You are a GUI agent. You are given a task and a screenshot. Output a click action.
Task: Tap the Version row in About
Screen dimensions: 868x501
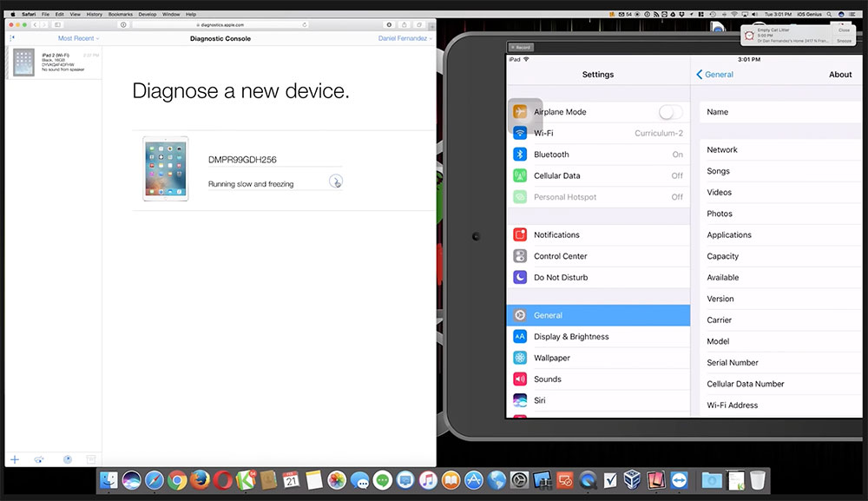click(781, 299)
